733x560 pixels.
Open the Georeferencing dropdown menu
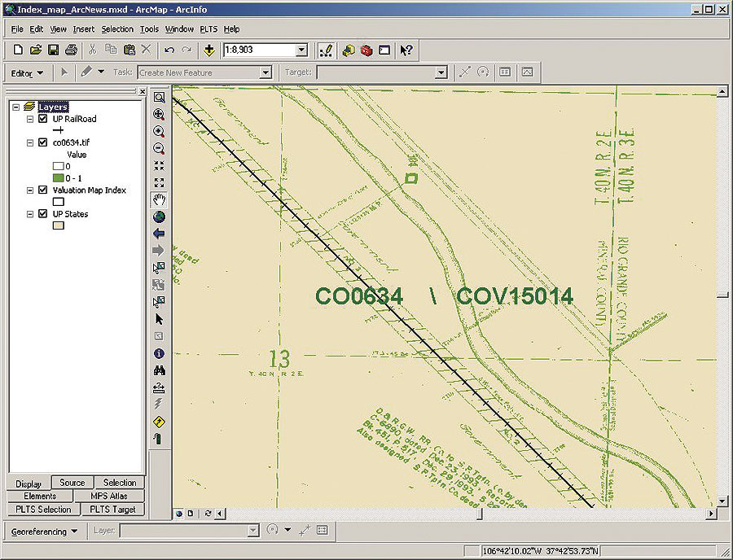coord(44,532)
